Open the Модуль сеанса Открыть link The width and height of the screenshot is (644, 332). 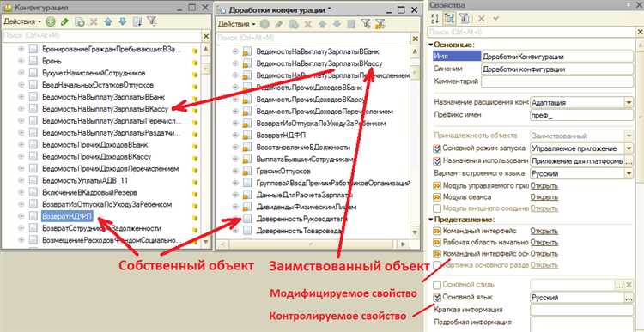pyautogui.click(x=544, y=197)
